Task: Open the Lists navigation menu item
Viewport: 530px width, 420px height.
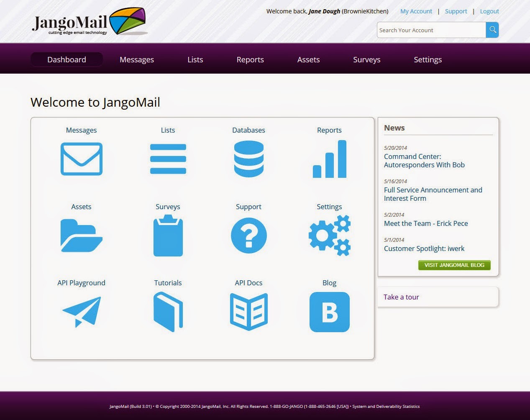Action: coord(195,59)
